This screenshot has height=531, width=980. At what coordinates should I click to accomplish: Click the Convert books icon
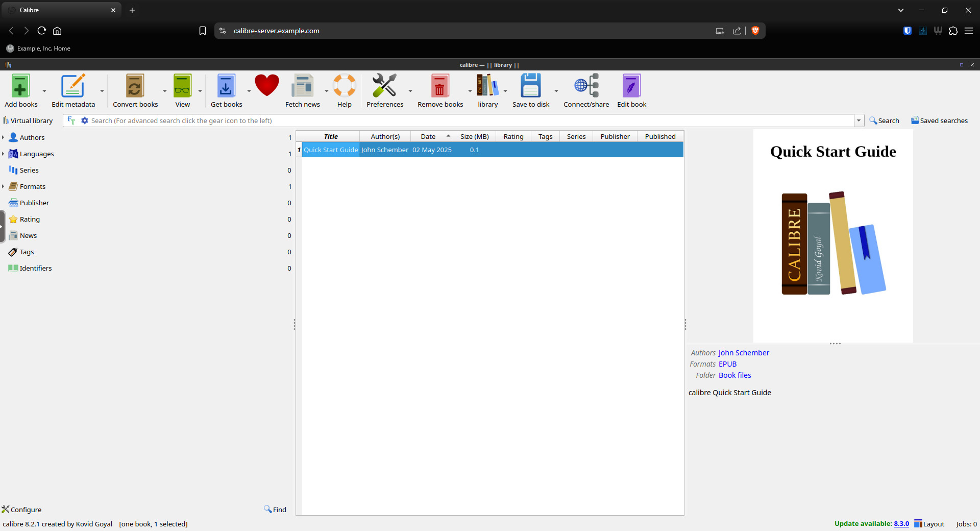pos(135,87)
